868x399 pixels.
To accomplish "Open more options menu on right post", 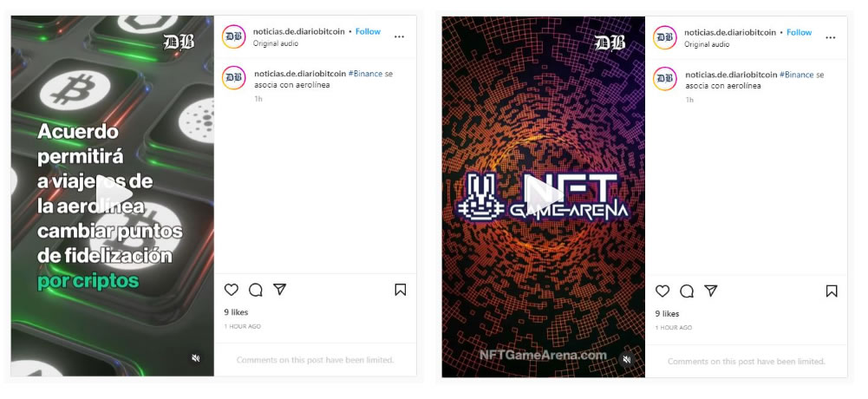I will tap(831, 37).
